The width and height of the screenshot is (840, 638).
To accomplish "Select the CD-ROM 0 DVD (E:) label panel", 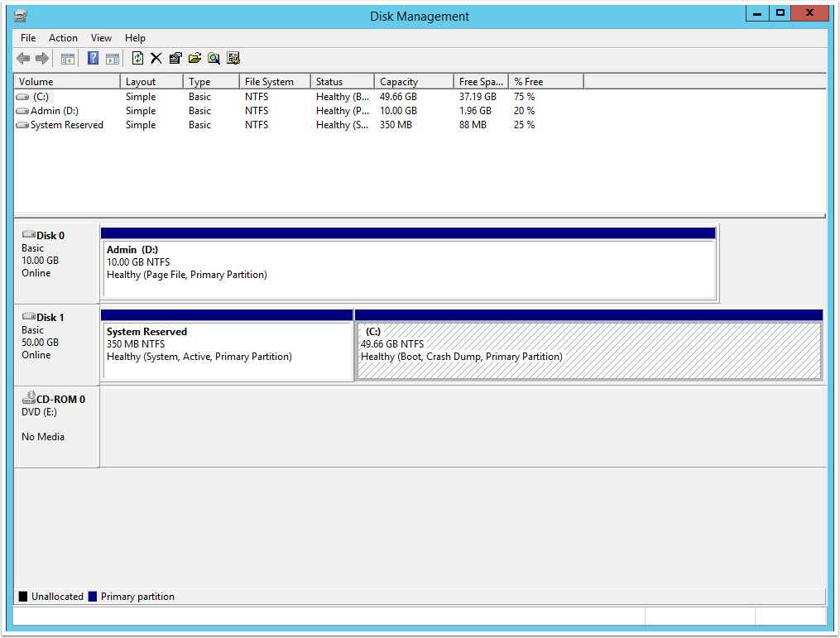I will pyautogui.click(x=56, y=427).
